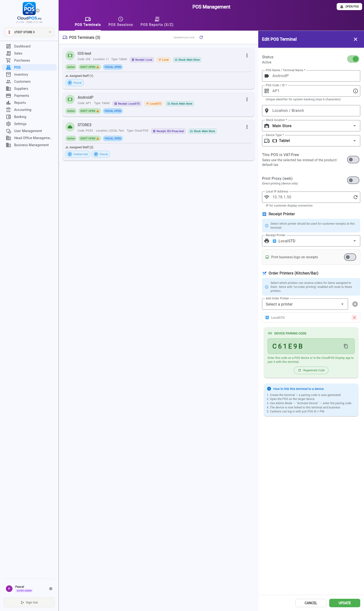Click the CANCEL button
This screenshot has height=611, width=364.
point(310,603)
